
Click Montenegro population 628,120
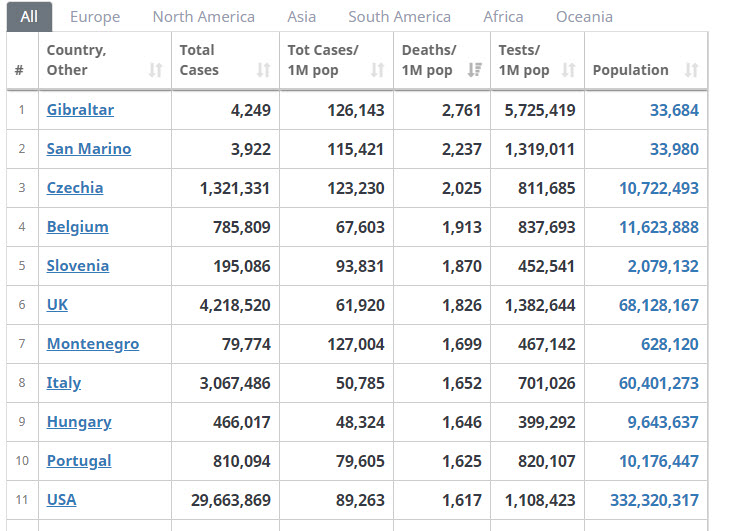(x=669, y=344)
